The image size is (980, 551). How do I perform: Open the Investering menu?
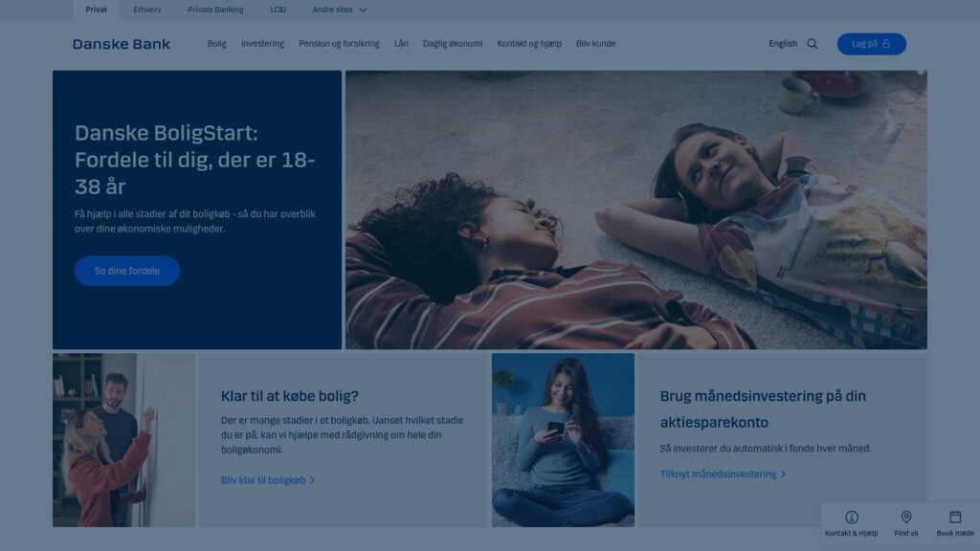pos(262,44)
